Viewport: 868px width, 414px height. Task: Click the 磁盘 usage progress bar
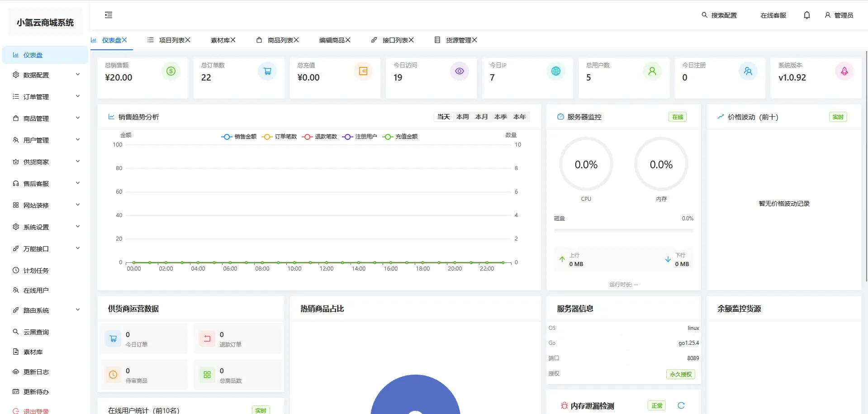[623, 230]
